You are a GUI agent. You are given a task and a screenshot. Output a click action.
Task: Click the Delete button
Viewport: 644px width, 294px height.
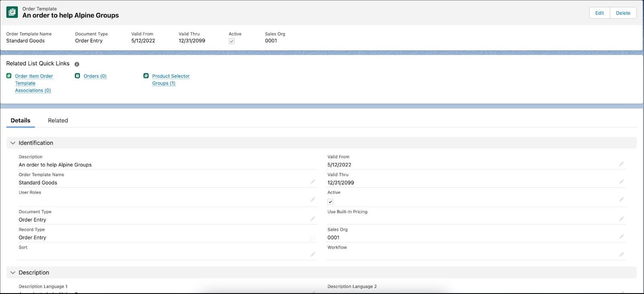coord(623,13)
